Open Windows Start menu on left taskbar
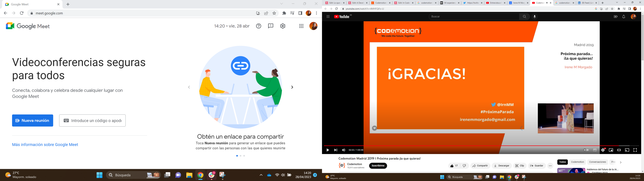Image resolution: width=644 pixels, height=181 pixels. (x=99, y=175)
